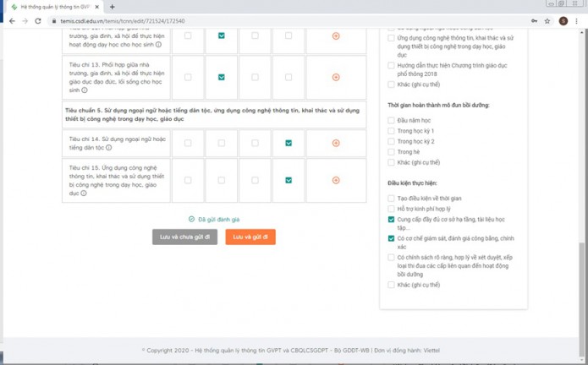Open the saved password key icon
The width and height of the screenshot is (588, 365).
click(x=534, y=21)
